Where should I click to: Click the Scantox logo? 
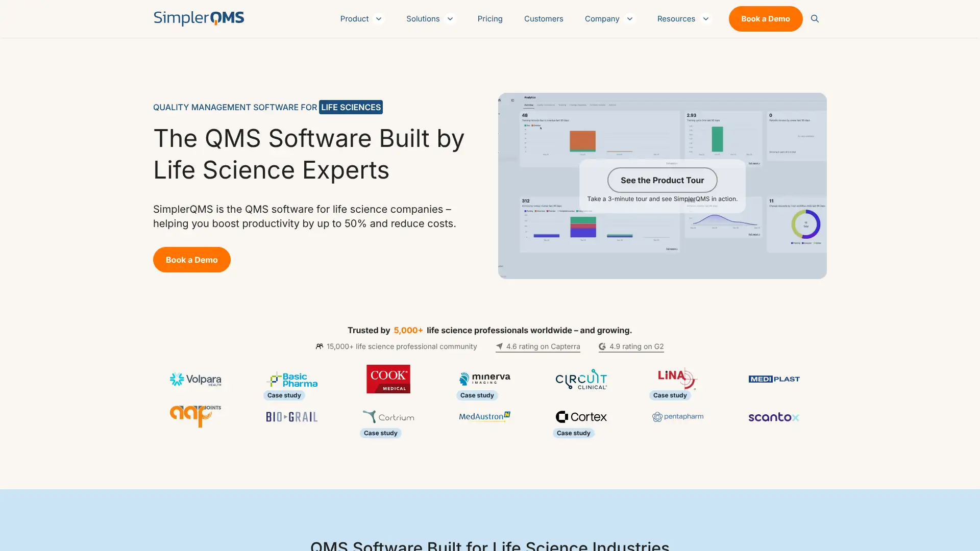[x=774, y=417]
